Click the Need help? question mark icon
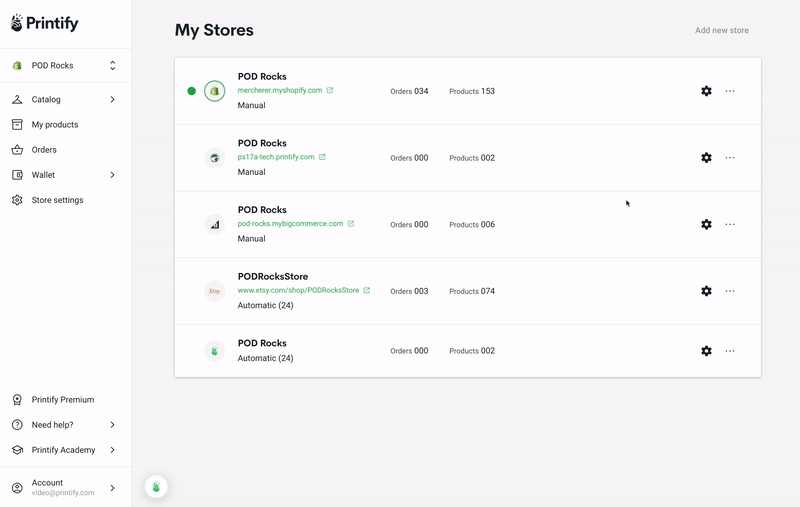The image size is (800, 507). click(17, 424)
